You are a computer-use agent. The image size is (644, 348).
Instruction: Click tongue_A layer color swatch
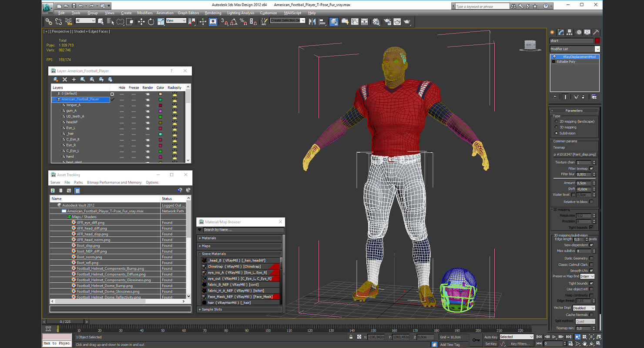pos(160,105)
